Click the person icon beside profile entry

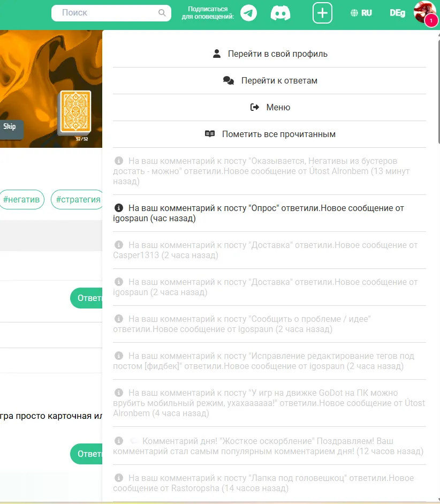(x=217, y=54)
